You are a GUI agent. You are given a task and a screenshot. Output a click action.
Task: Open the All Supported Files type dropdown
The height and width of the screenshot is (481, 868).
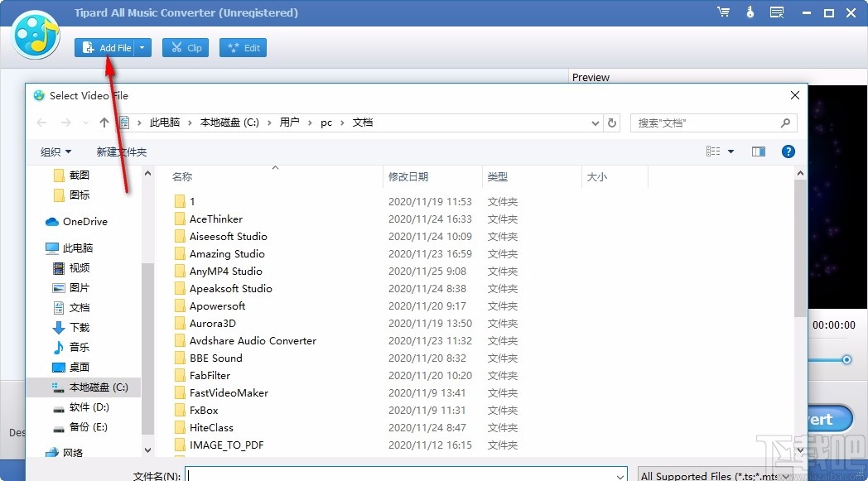pos(714,476)
